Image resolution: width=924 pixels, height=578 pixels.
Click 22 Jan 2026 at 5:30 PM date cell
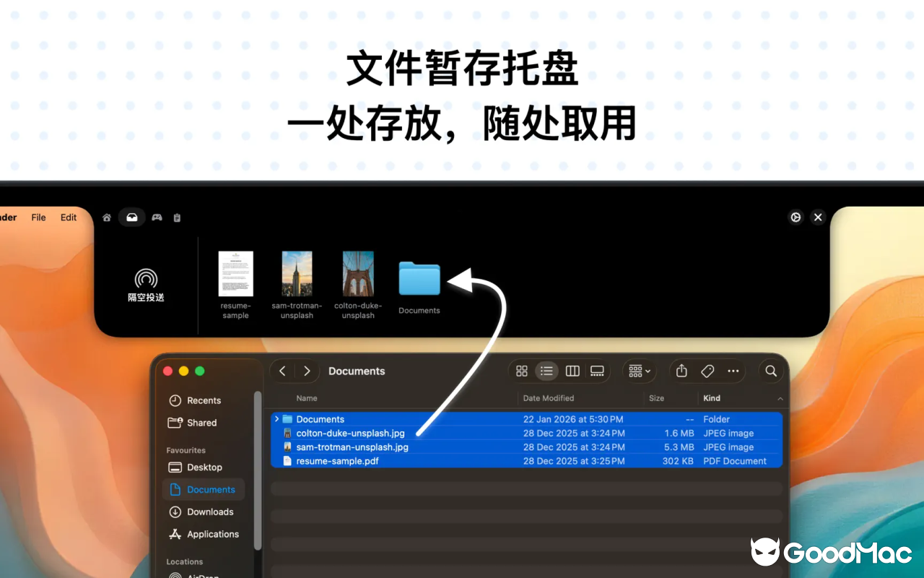tap(573, 419)
